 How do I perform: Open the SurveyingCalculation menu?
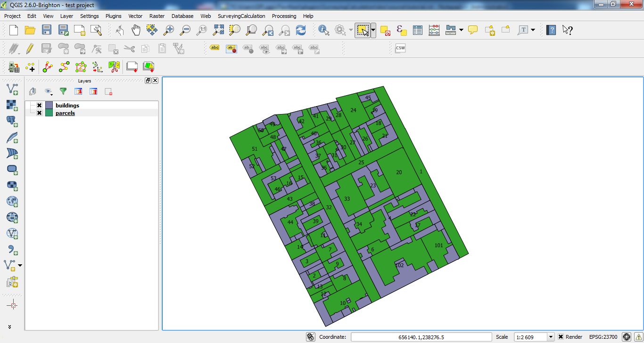point(241,16)
